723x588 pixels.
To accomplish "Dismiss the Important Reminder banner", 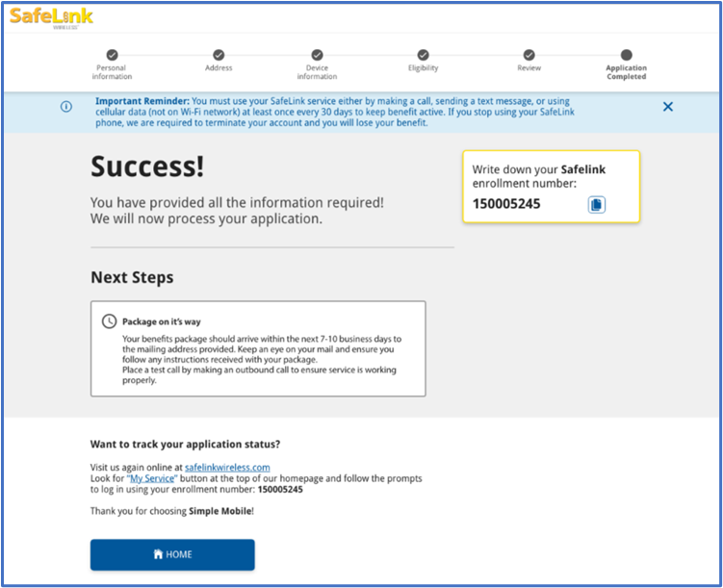I will tap(668, 107).
